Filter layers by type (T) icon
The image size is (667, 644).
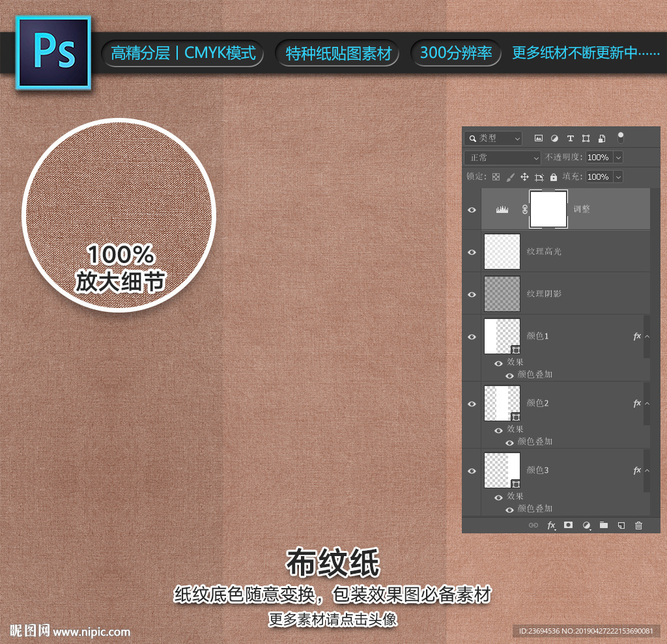[571, 138]
